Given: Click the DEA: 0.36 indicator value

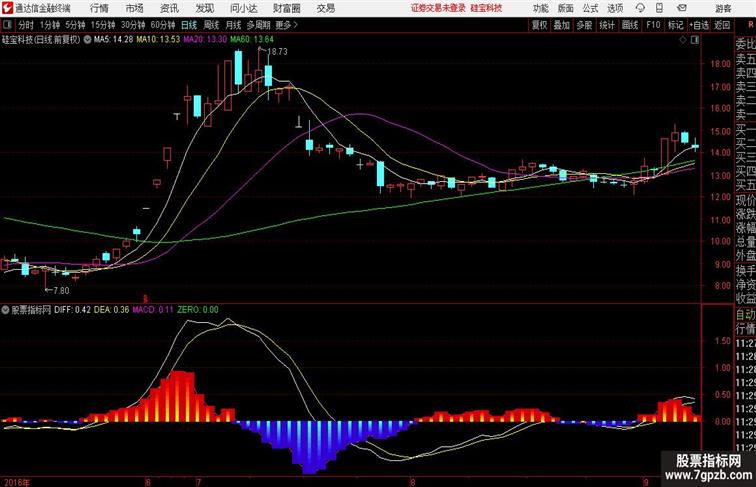Looking at the screenshot, I should [x=111, y=310].
